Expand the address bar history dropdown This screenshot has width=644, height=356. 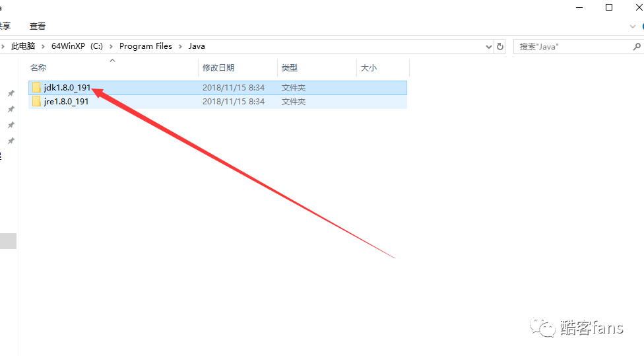tap(489, 47)
